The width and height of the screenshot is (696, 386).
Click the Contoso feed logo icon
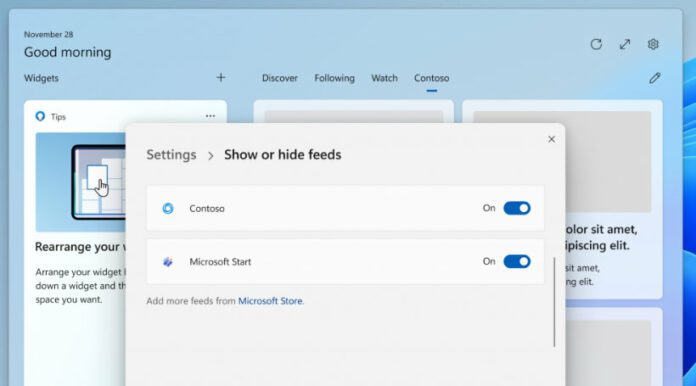[x=168, y=208]
